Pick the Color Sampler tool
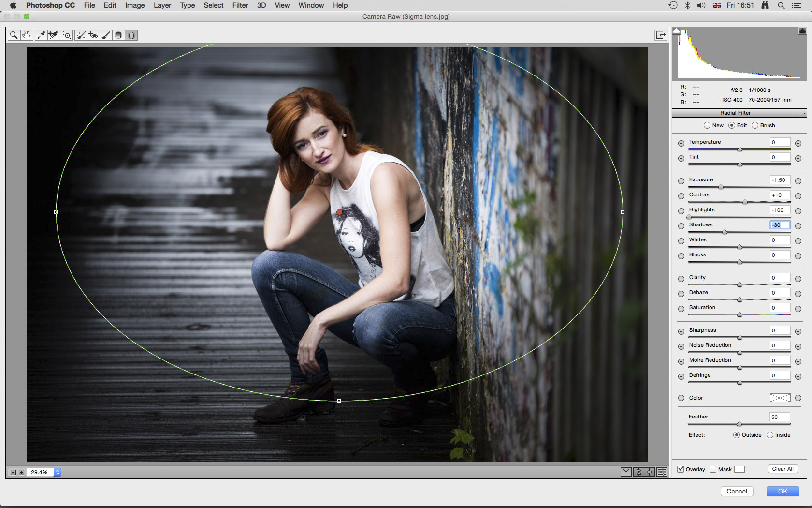Screen dimensions: 812x508 [53, 35]
